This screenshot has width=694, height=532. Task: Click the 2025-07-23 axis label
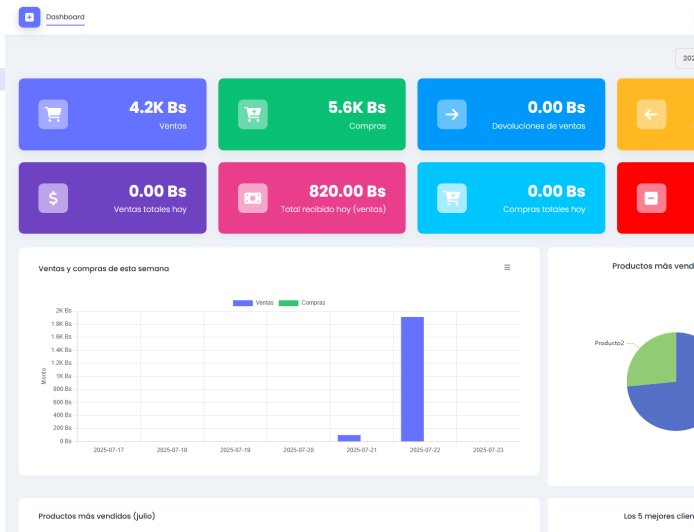(488, 450)
